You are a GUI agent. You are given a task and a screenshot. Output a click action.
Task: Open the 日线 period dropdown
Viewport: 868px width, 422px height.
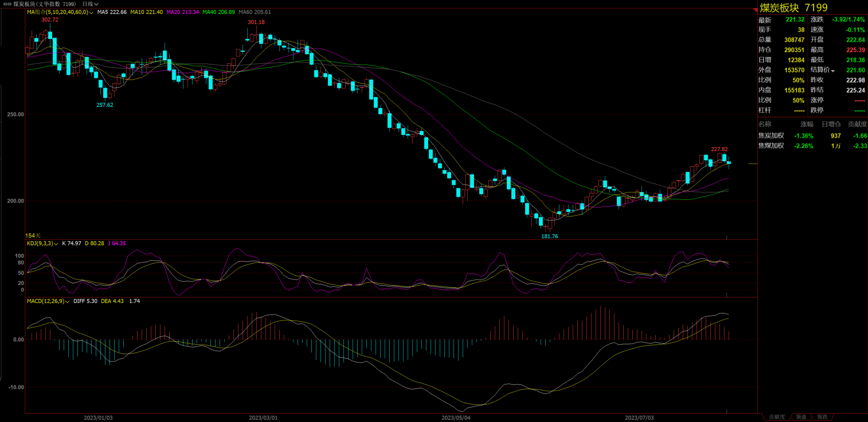coord(90,4)
